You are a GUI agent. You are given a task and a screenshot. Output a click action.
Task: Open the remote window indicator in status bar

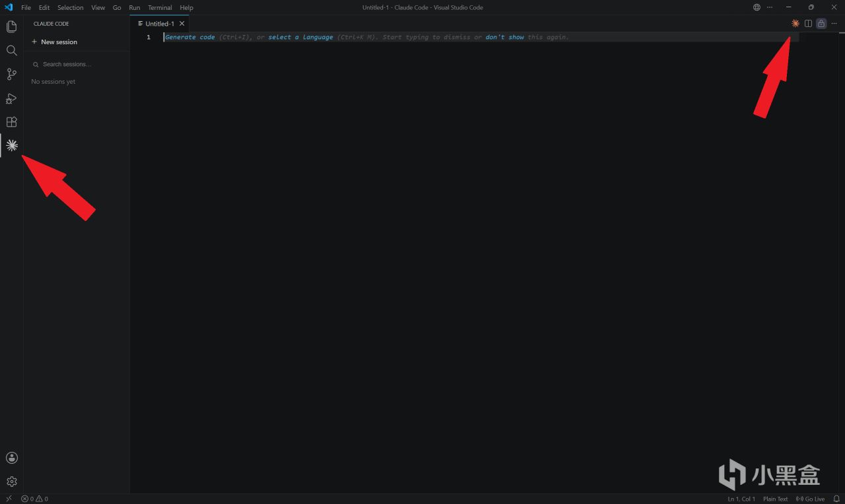(9, 499)
